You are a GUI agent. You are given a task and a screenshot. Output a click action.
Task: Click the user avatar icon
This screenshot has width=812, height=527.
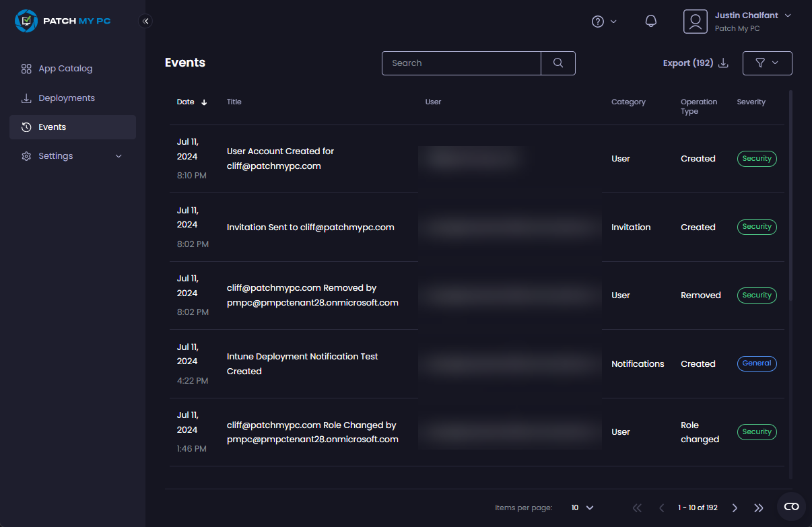pos(696,21)
